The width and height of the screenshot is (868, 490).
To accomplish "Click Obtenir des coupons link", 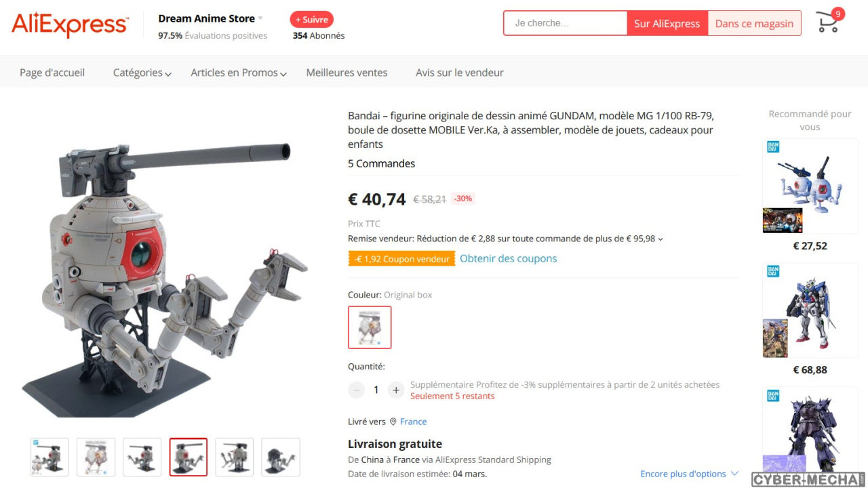I will pyautogui.click(x=509, y=258).
